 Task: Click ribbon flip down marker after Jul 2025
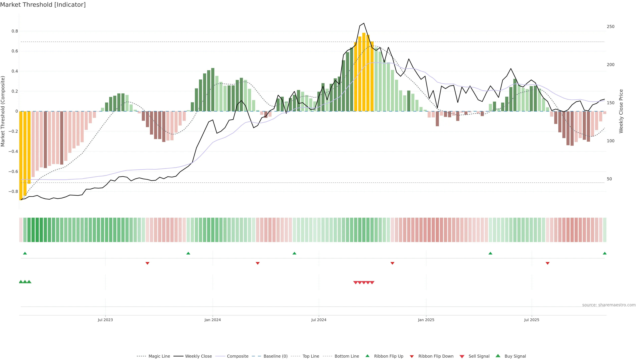click(x=548, y=263)
